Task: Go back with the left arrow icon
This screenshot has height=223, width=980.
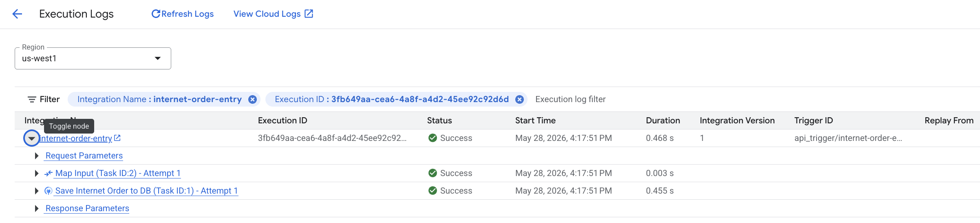Action: [x=17, y=14]
